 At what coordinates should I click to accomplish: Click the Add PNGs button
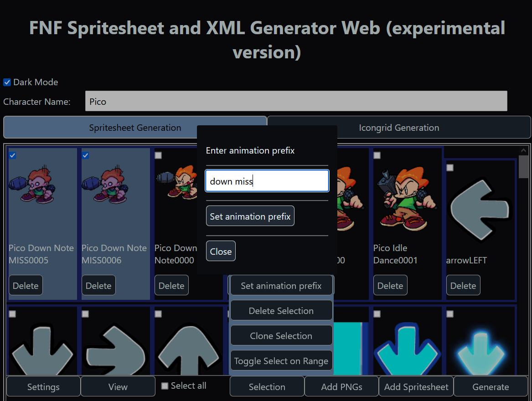(x=341, y=386)
